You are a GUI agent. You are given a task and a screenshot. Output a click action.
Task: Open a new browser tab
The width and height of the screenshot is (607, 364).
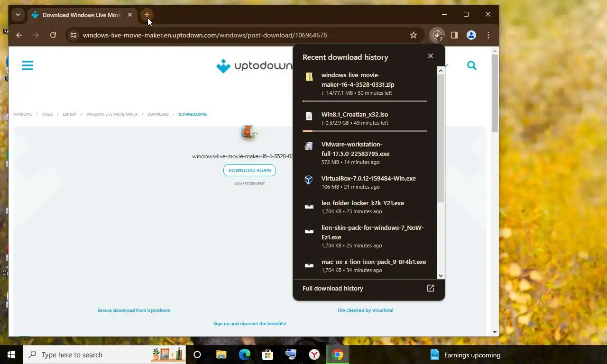click(x=147, y=15)
